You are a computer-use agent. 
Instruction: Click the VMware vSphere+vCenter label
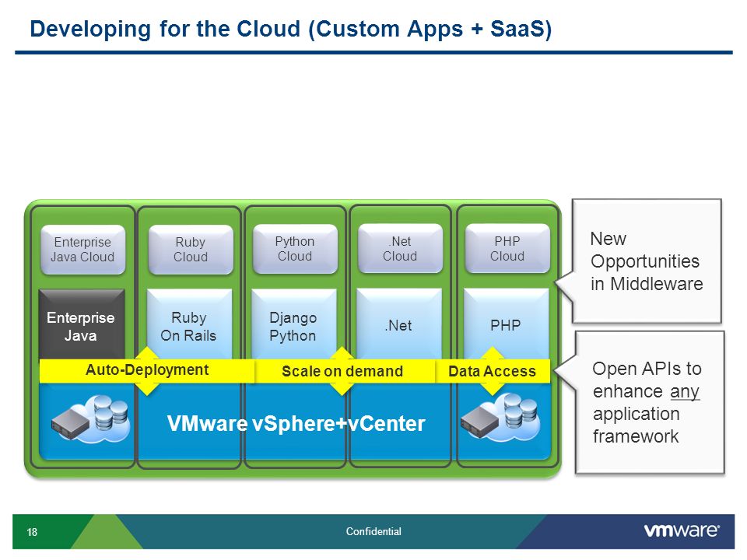coord(296,423)
